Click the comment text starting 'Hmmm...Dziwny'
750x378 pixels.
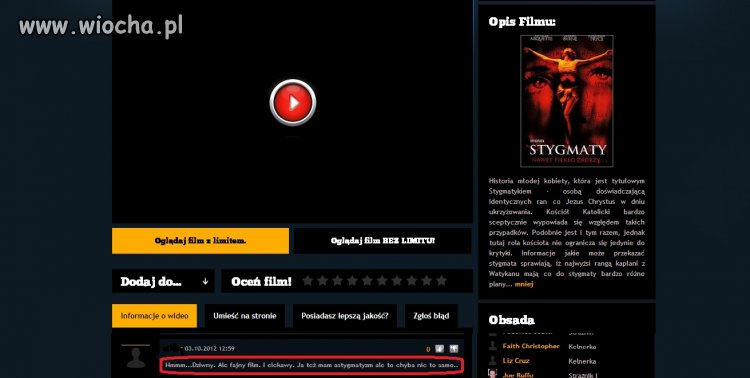pyautogui.click(x=312, y=365)
